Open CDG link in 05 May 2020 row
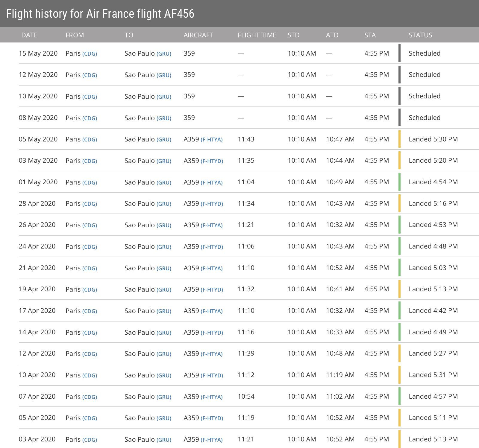479x448 pixels. tap(90, 140)
